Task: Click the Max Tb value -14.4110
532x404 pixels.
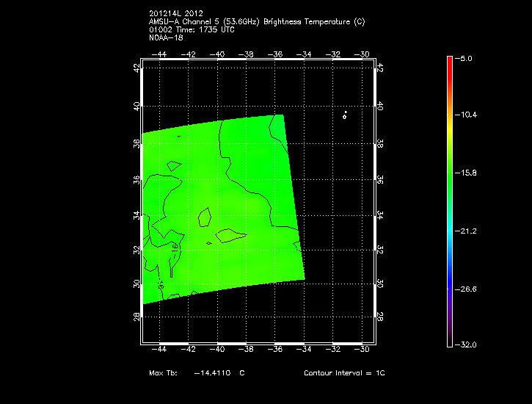Action: pyautogui.click(x=213, y=373)
